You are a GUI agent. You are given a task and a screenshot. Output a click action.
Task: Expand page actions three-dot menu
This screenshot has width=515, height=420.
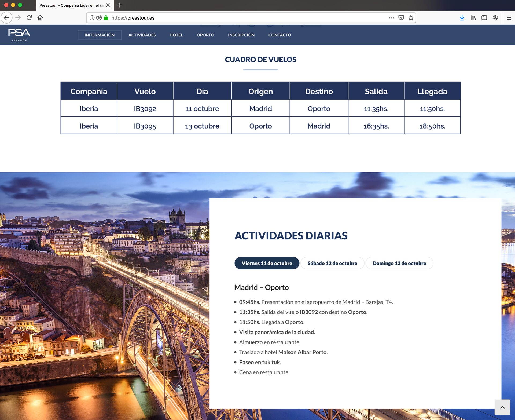[391, 18]
